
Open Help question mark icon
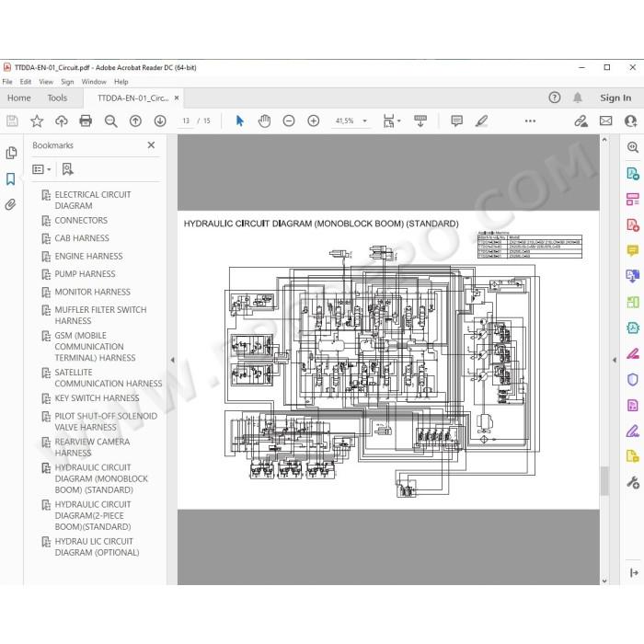click(555, 98)
